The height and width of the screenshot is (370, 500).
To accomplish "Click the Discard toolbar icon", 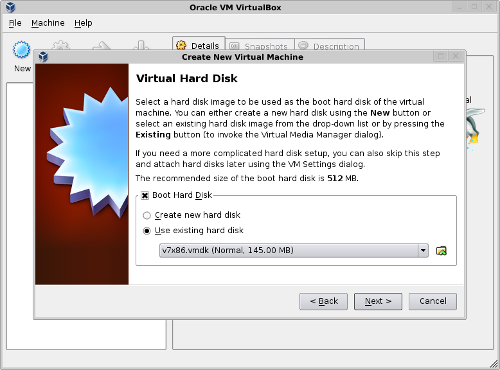I will (x=141, y=45).
